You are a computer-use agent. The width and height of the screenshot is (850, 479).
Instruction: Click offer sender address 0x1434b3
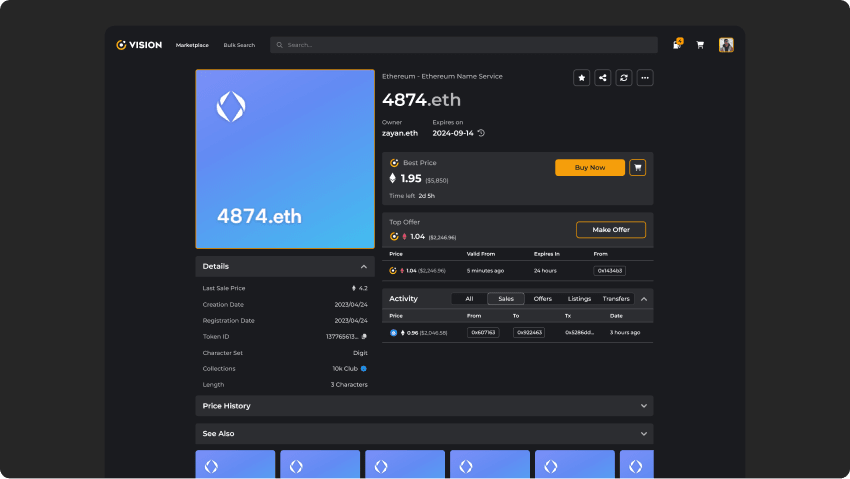point(609,270)
